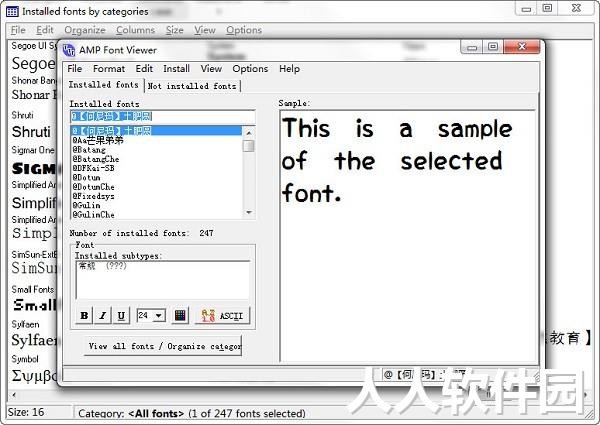Maximize the AMP Font Viewer window
This screenshot has width=600, height=425.
pyautogui.click(x=493, y=47)
